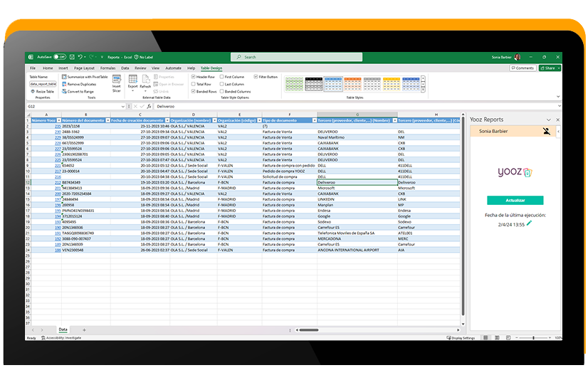Switch to Normal view icon
588x385 pixels.
[485, 338]
